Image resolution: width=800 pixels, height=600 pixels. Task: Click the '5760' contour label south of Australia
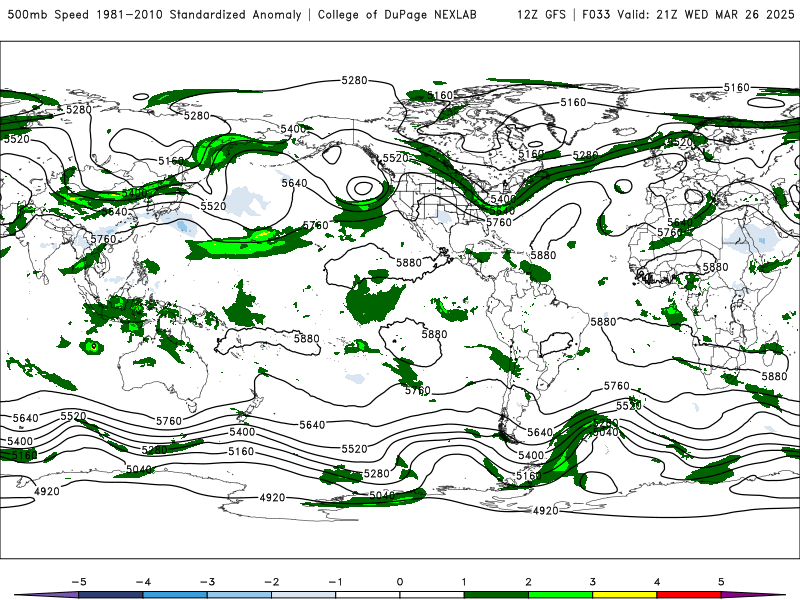[x=168, y=421]
